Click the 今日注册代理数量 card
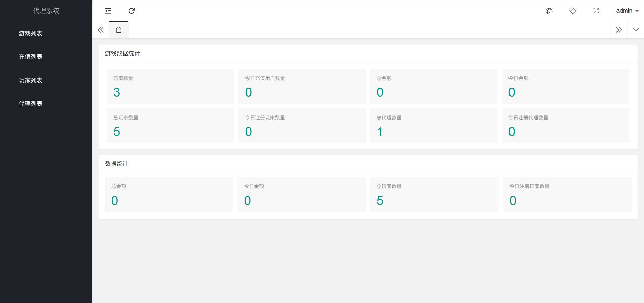This screenshot has height=303, width=644. [x=565, y=126]
